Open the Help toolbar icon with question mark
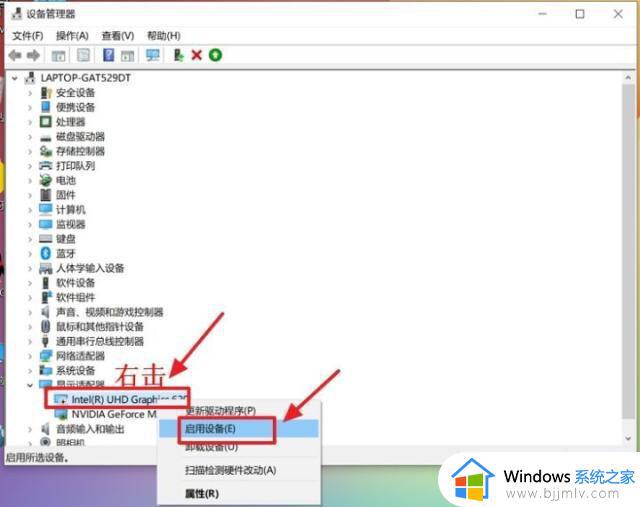The image size is (640, 507). point(109,55)
